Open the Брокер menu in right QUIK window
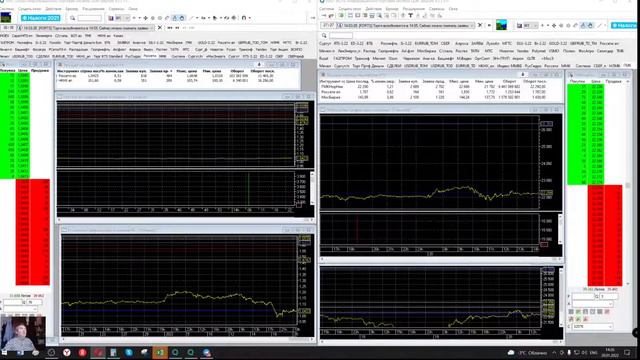 pyautogui.click(x=391, y=9)
